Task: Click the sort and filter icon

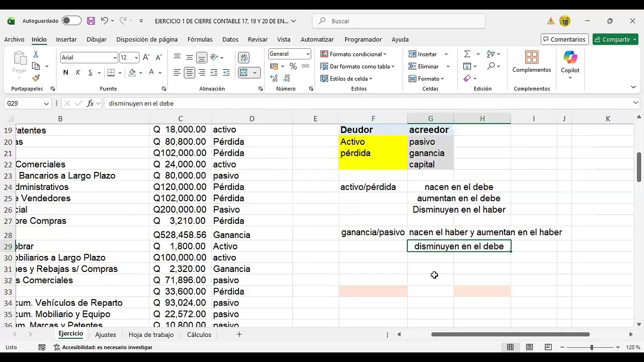Action: [491, 54]
